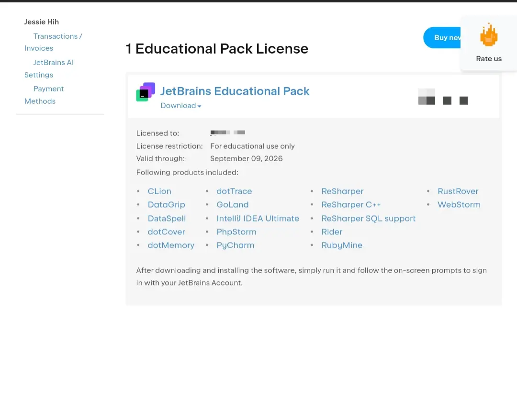
Task: Click the 1 Educational Pack License heading
Action: coord(217,49)
